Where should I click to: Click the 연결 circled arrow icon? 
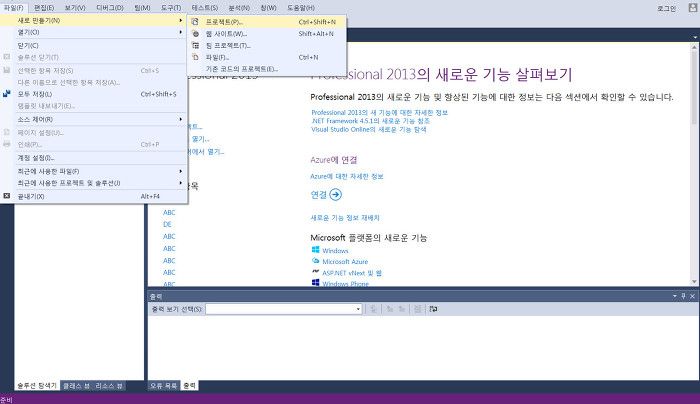[x=335, y=195]
